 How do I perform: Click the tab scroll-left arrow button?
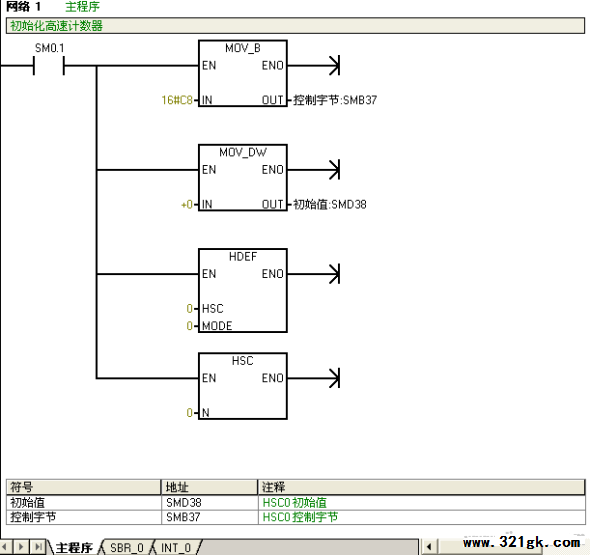pyautogui.click(x=5, y=546)
